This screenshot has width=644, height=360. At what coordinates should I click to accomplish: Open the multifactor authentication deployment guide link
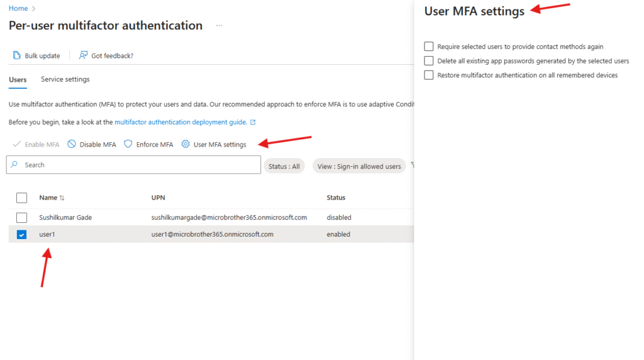pyautogui.click(x=181, y=122)
